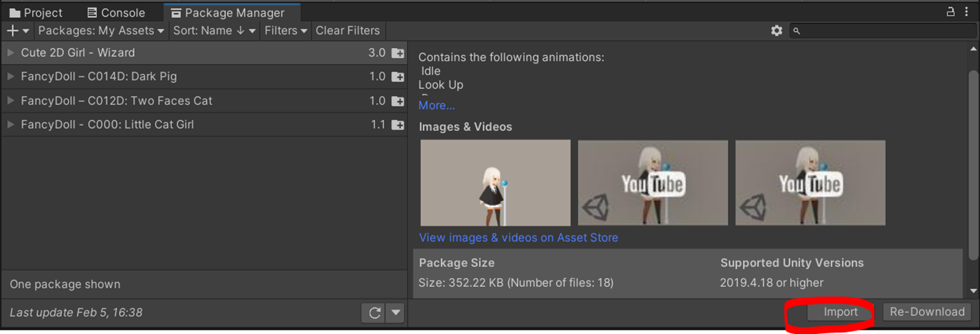Open View images & videos on Asset Store link
Image resolution: width=980 pixels, height=334 pixels.
(518, 237)
